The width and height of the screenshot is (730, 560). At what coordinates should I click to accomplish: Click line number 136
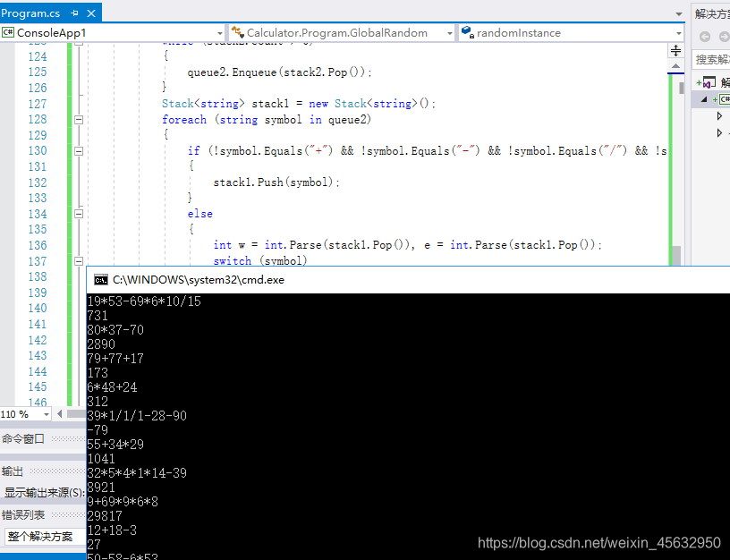[38, 245]
